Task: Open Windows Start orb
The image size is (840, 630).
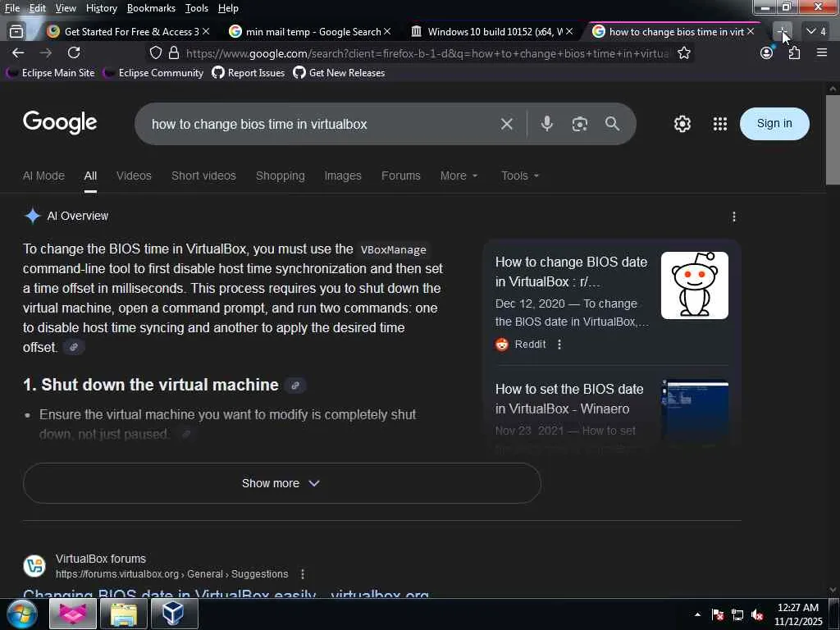Action: (21, 614)
